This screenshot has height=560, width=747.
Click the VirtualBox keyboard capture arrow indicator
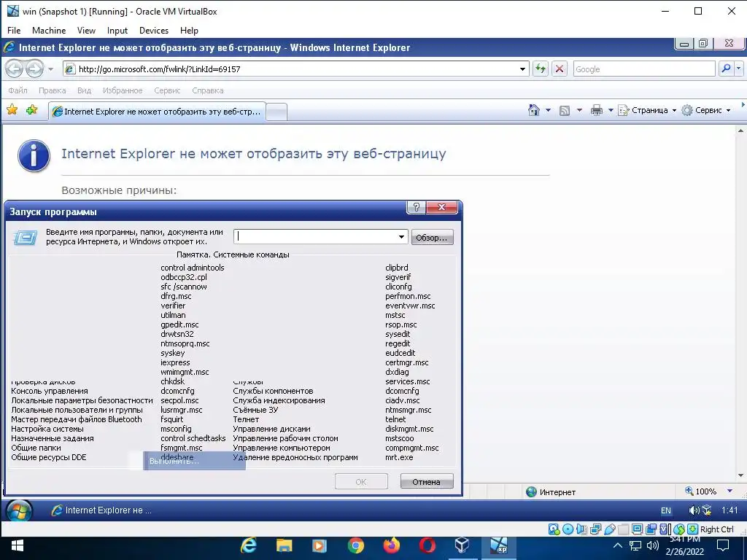pyautogui.click(x=693, y=529)
